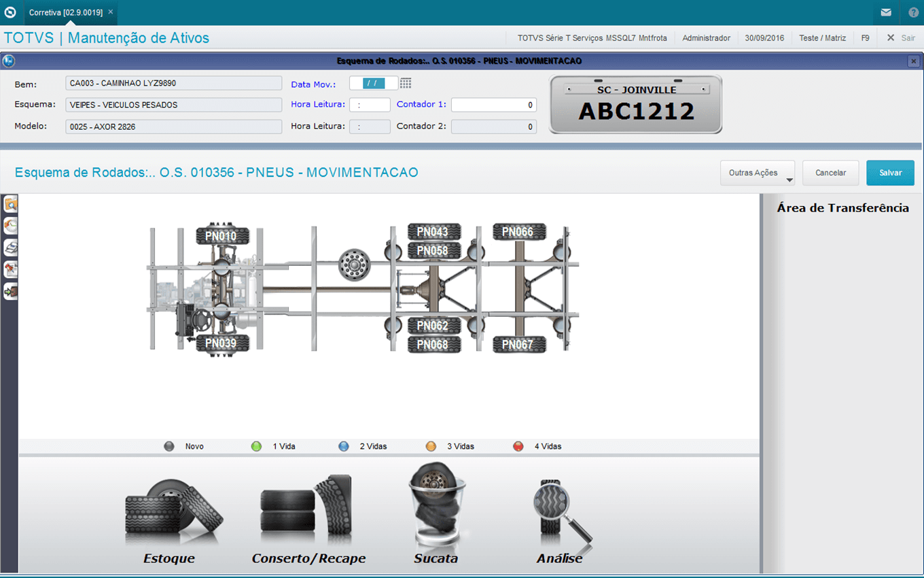The height and width of the screenshot is (578, 924).
Task: Open the clock history icon in sidebar
Action: pyautogui.click(x=10, y=226)
